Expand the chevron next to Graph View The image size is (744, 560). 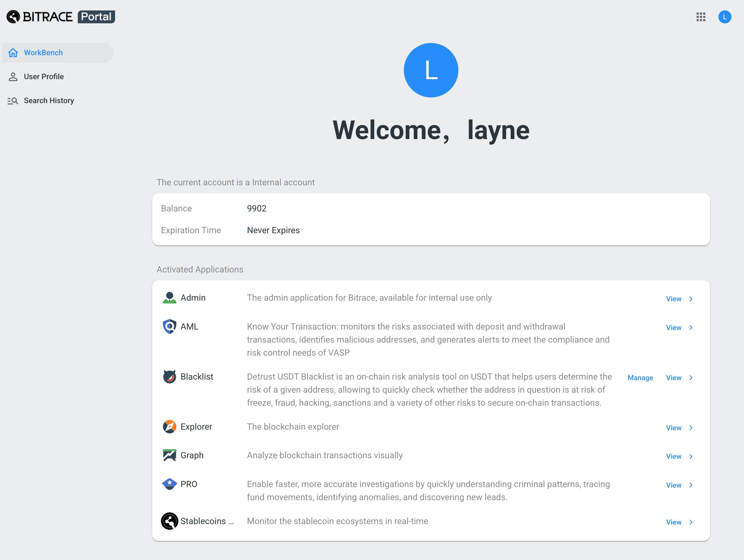691,457
